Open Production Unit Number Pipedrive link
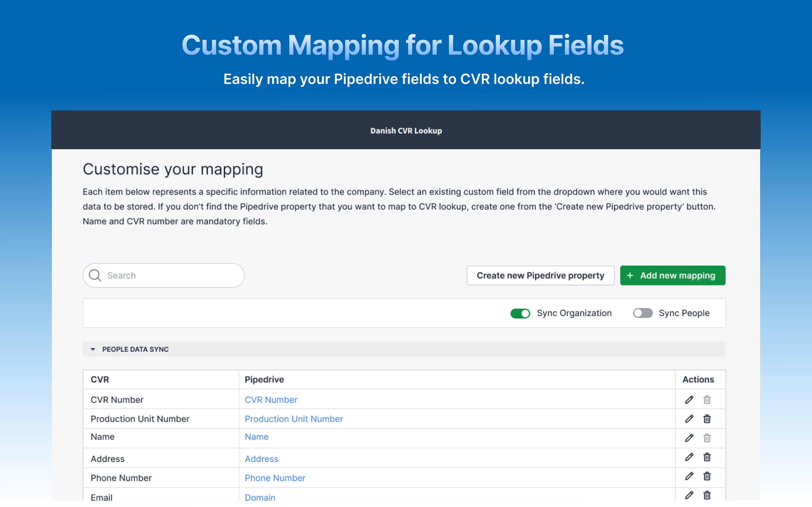 294,419
